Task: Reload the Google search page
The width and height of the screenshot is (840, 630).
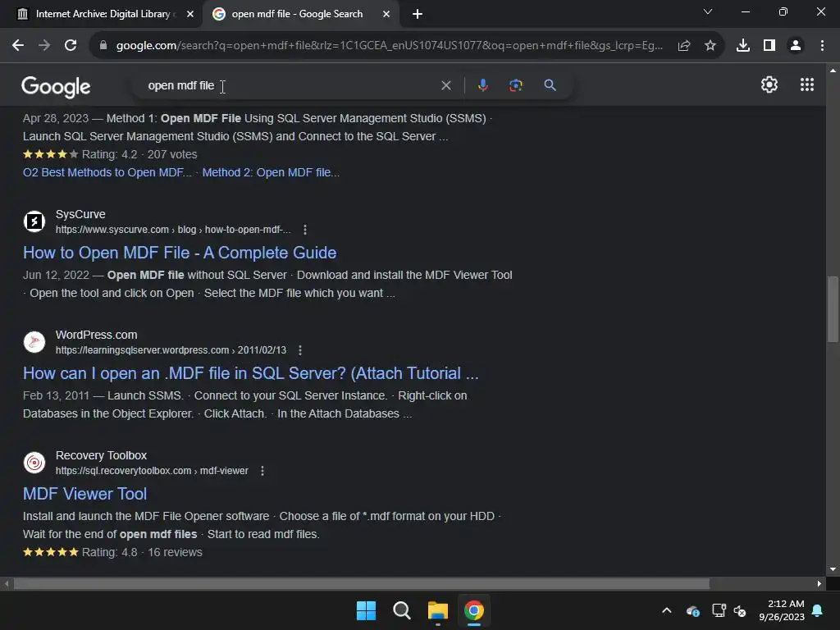Action: [71, 46]
